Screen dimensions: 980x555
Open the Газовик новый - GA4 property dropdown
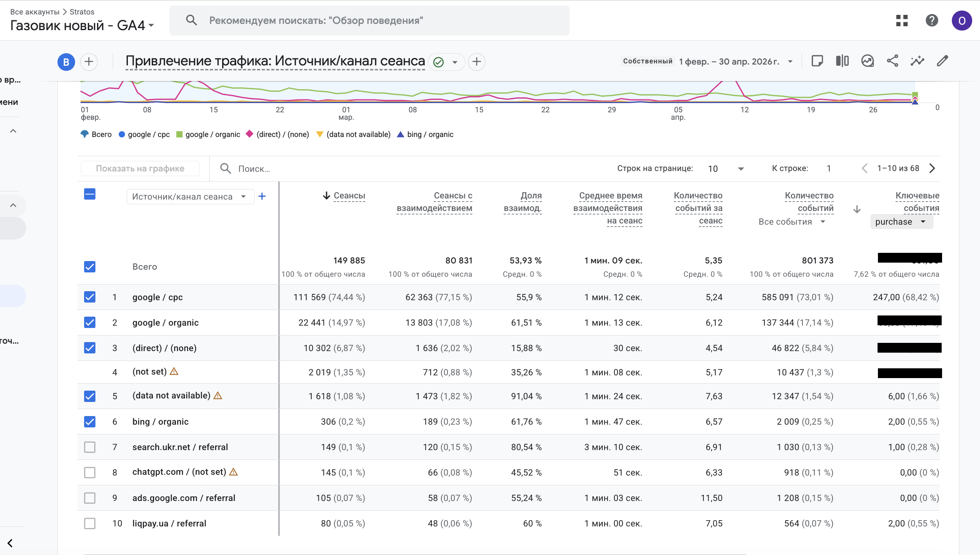point(82,25)
